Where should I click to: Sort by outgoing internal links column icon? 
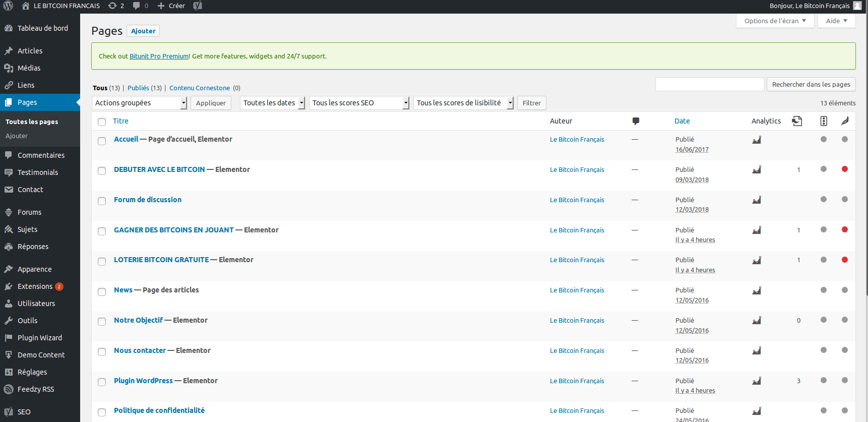tap(797, 121)
